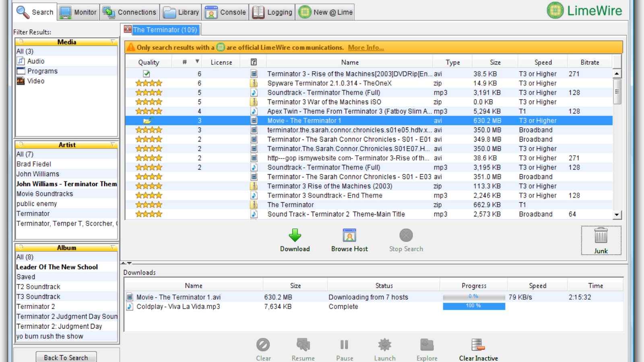Screen dimensions: 644x362
Task: Mark selection as Junk
Action: click(601, 241)
